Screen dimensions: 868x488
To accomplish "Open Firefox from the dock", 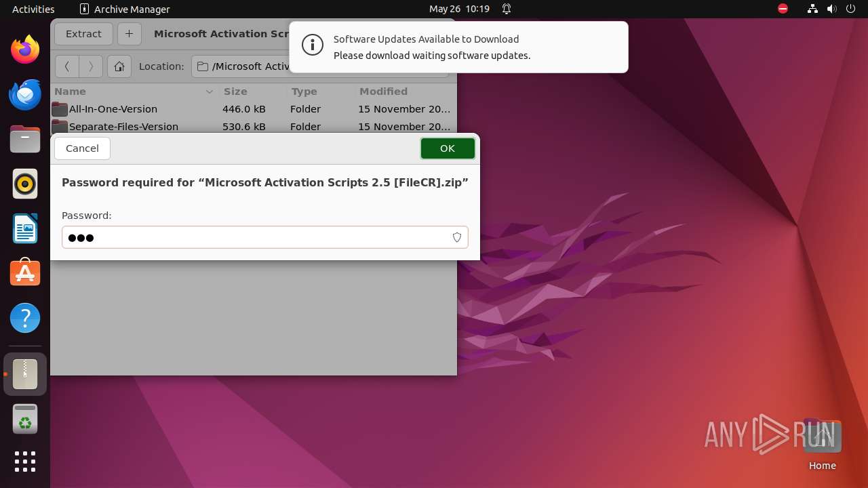I will [25, 49].
